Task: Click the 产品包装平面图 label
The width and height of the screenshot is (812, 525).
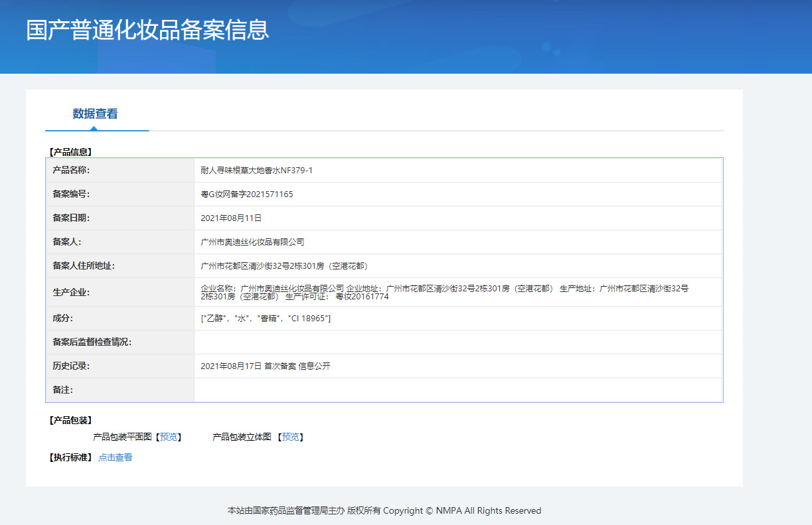Action: (x=123, y=437)
